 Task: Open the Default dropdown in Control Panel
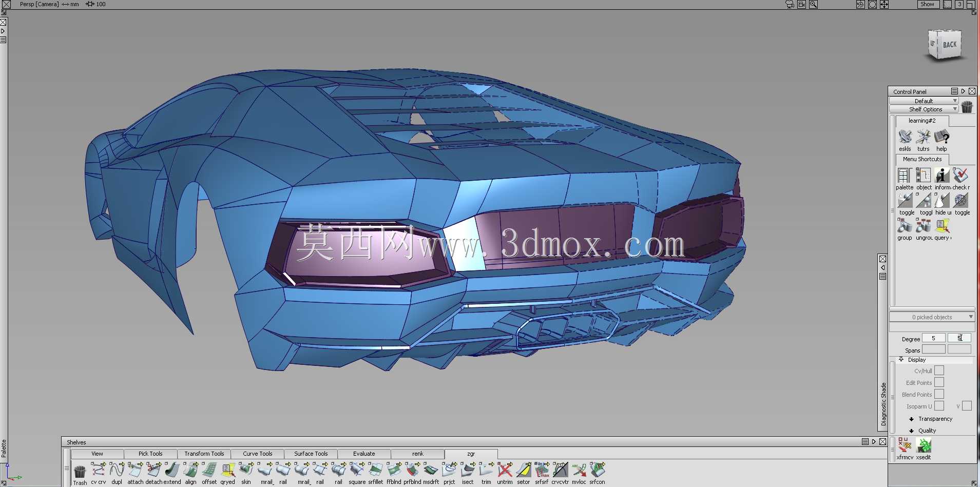click(x=924, y=101)
